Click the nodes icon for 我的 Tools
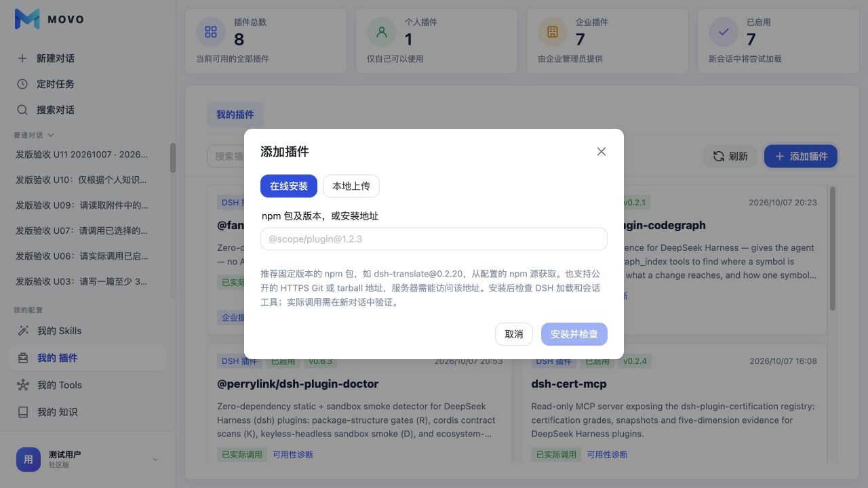Image resolution: width=868 pixels, height=488 pixels. coord(23,385)
